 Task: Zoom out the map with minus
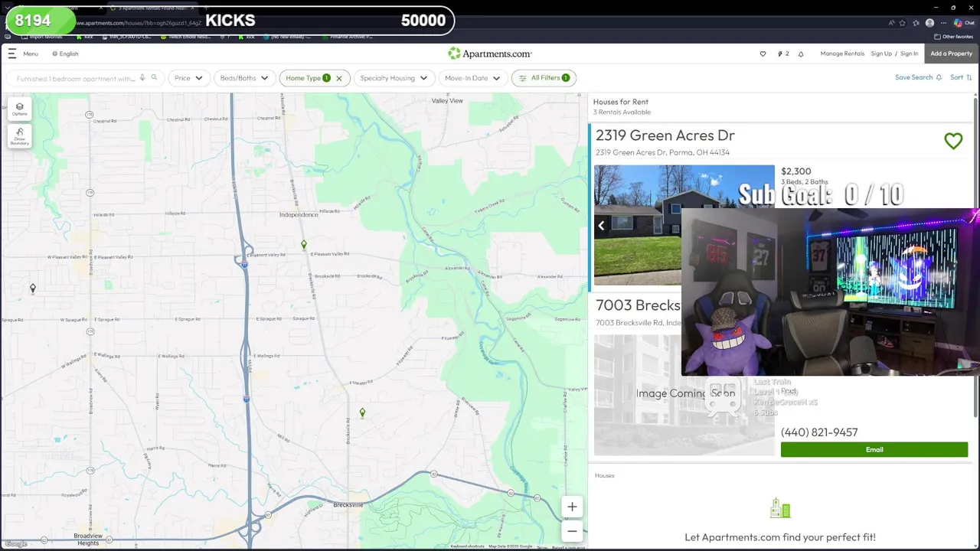click(x=572, y=531)
